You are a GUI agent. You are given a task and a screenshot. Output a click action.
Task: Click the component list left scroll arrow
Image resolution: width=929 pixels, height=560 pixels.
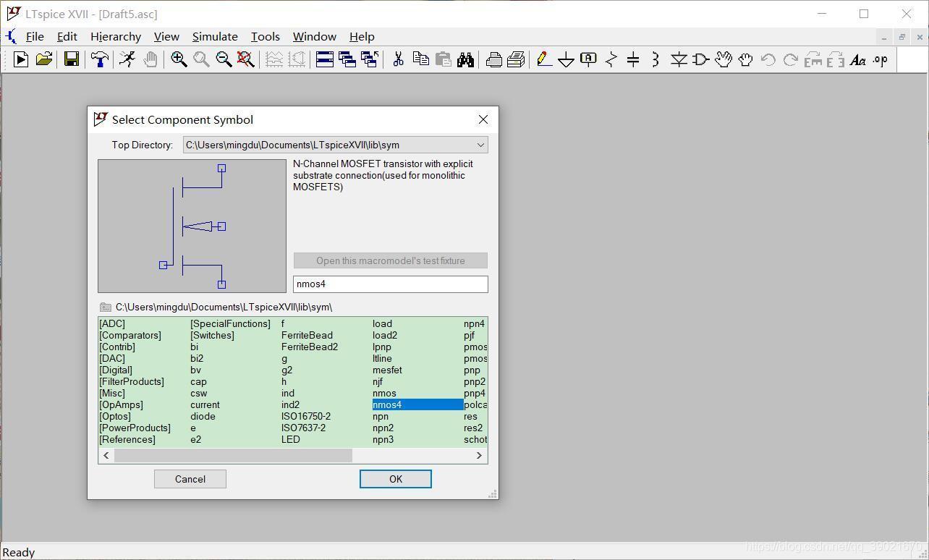[106, 455]
